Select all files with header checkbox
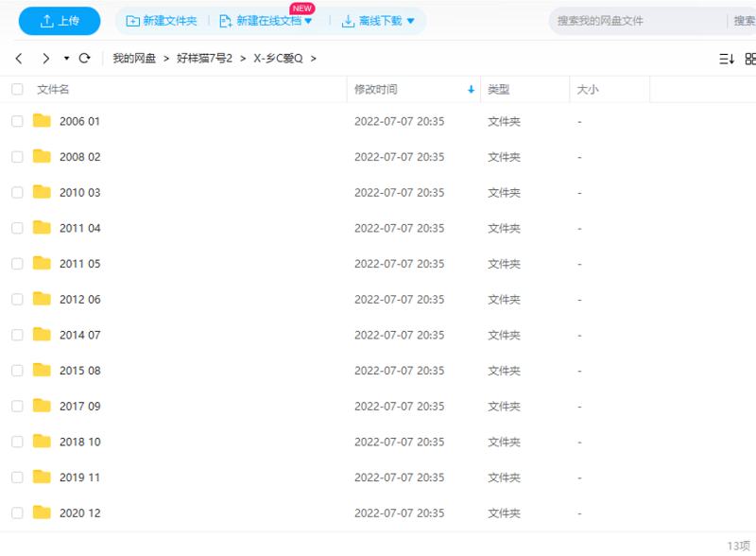The width and height of the screenshot is (756, 556). pos(17,90)
